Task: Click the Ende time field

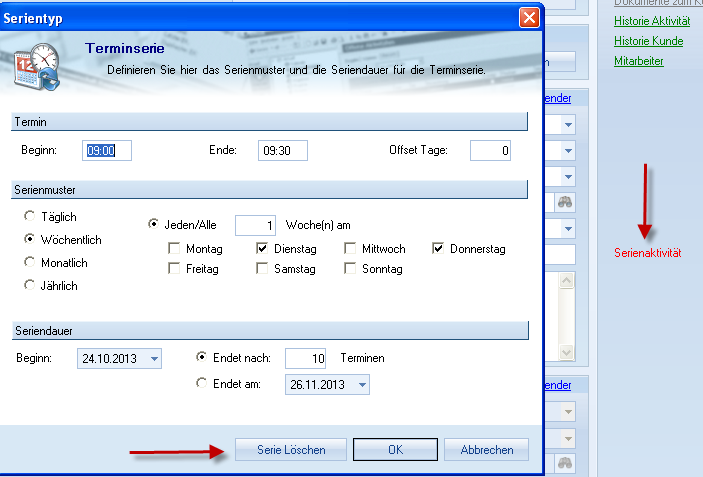Action: click(281, 151)
